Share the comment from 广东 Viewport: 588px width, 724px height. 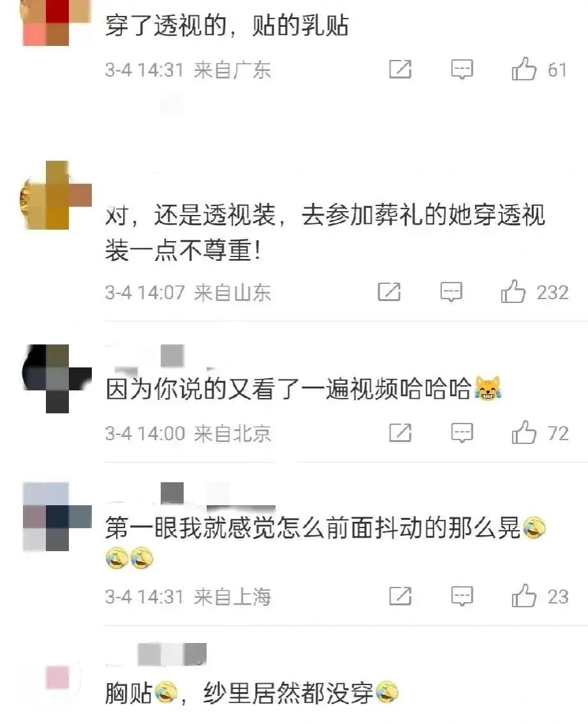pos(400,70)
